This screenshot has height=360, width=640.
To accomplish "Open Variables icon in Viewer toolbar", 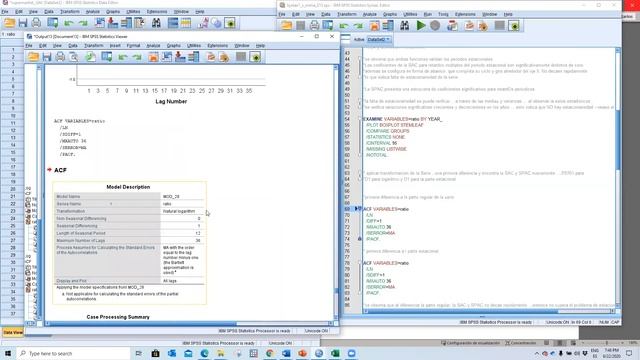I will tap(193, 57).
